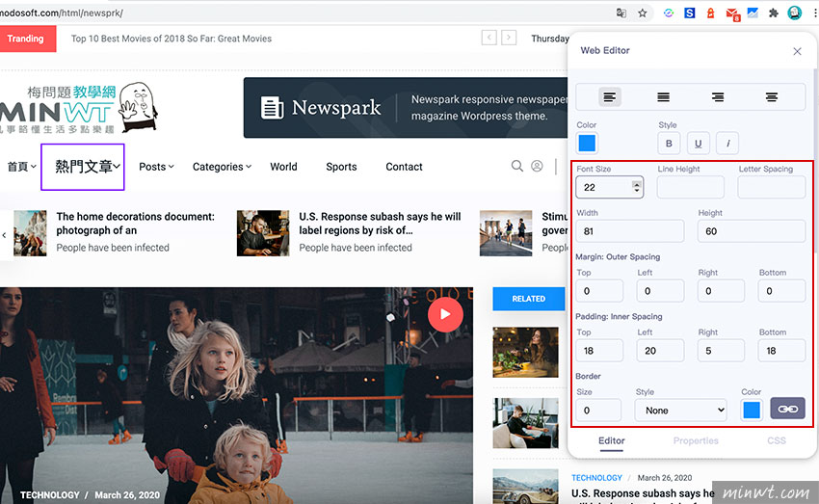Image resolution: width=819 pixels, height=504 pixels.
Task: Click the Margin Right field
Action: click(721, 291)
